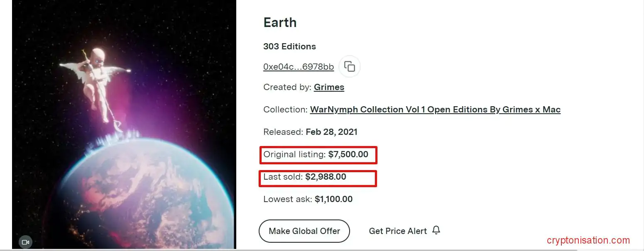Click the cryptonisation.com watermark text
The height and width of the screenshot is (251, 644).
coord(588,240)
